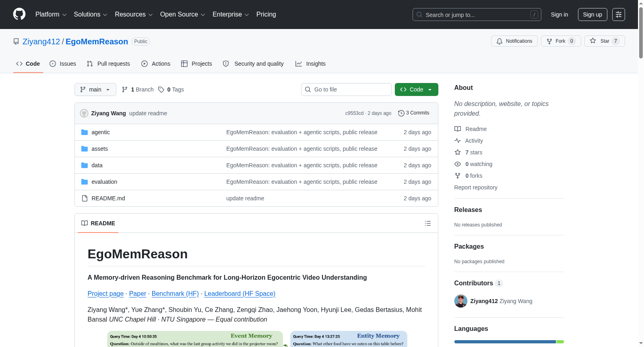Click the Pricing link
Viewport: 644px width, 347px height.
[266, 15]
